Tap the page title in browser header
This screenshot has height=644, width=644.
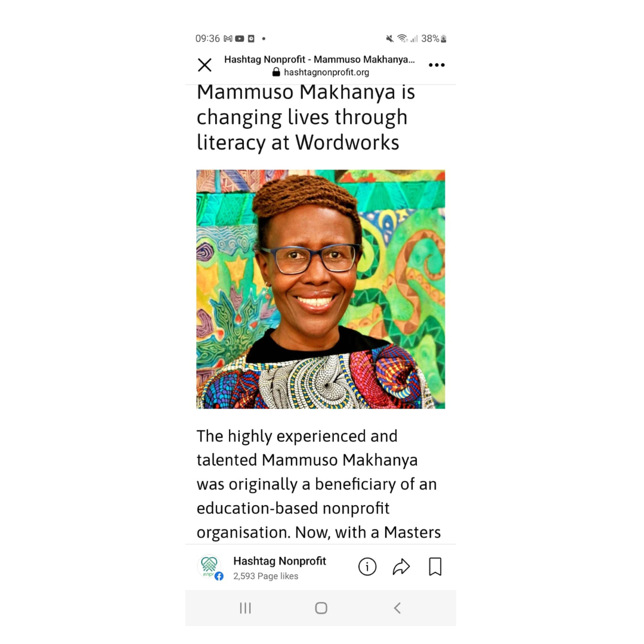[x=319, y=60]
